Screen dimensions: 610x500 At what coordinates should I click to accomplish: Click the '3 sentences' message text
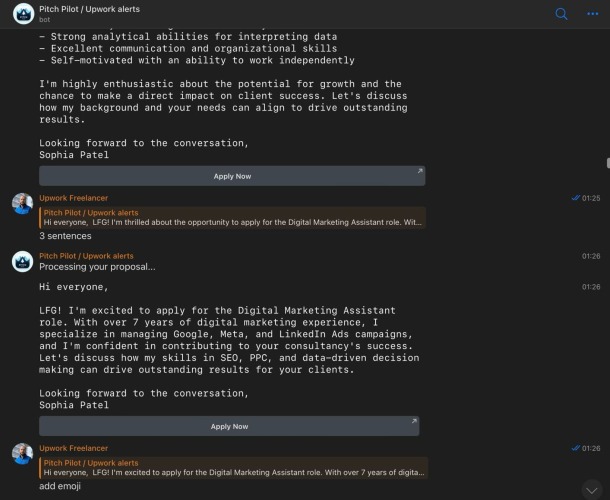tap(65, 236)
